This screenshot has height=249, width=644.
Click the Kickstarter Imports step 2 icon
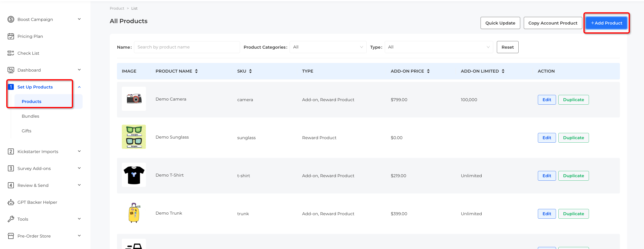[11, 151]
